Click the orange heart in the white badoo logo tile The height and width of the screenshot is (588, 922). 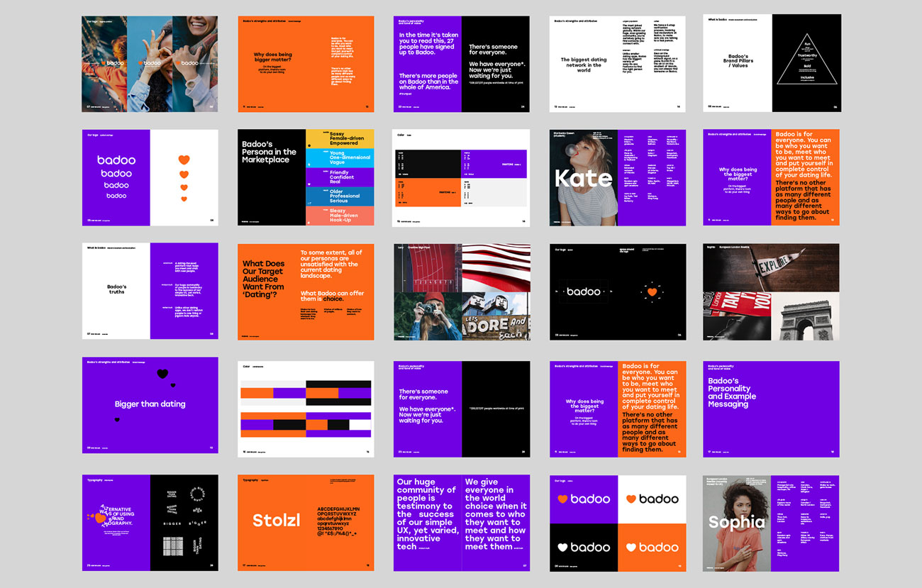click(x=631, y=499)
